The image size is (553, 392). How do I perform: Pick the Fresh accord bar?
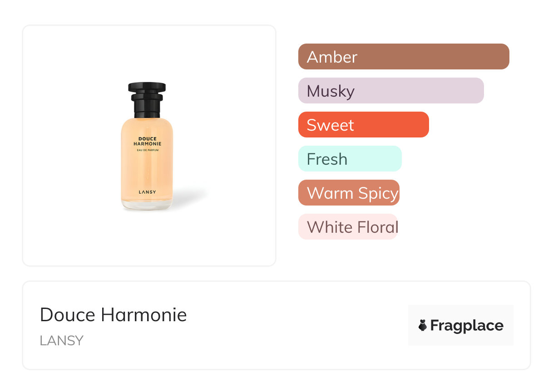click(350, 159)
